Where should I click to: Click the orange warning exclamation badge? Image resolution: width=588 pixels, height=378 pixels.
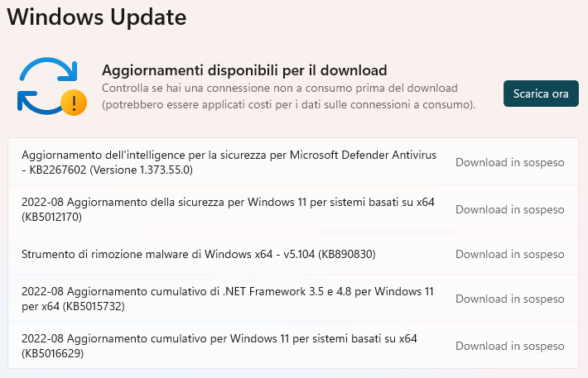tap(75, 103)
